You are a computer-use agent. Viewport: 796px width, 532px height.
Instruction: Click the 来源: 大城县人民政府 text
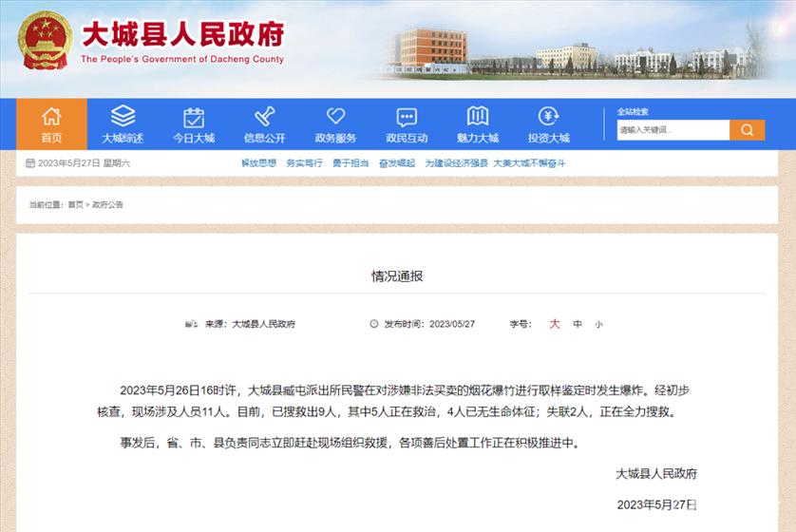[250, 324]
